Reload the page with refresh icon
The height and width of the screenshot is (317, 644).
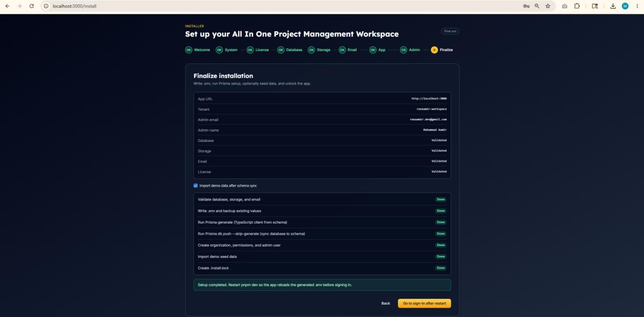pyautogui.click(x=32, y=6)
